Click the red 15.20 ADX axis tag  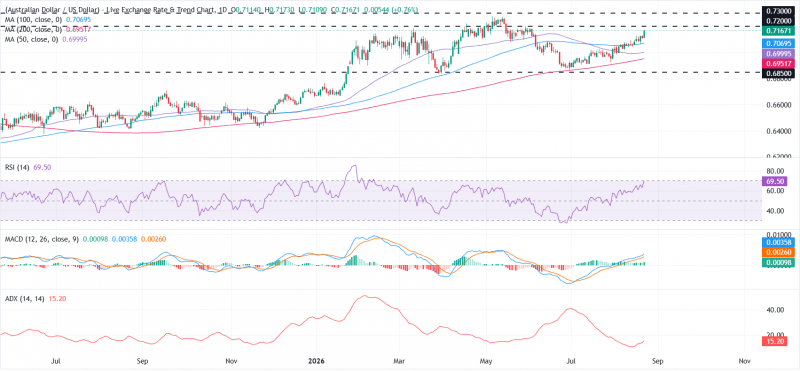775,341
